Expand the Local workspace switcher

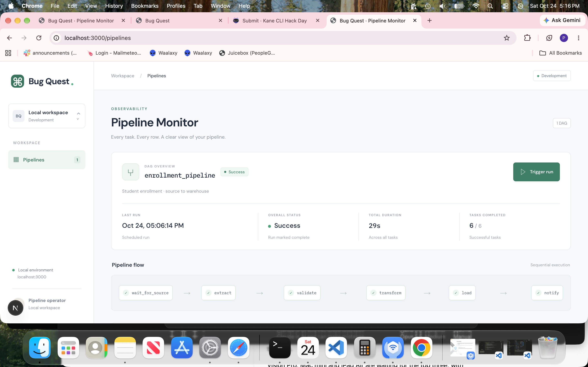tap(47, 116)
